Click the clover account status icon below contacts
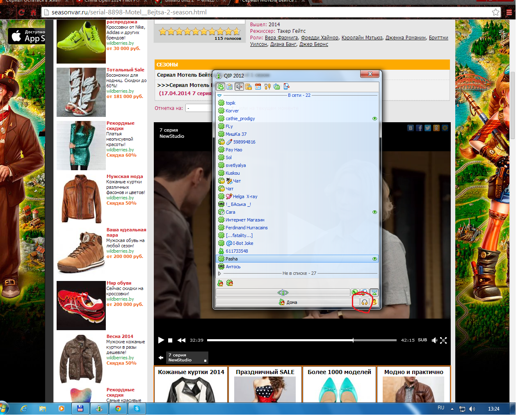 coord(230,283)
